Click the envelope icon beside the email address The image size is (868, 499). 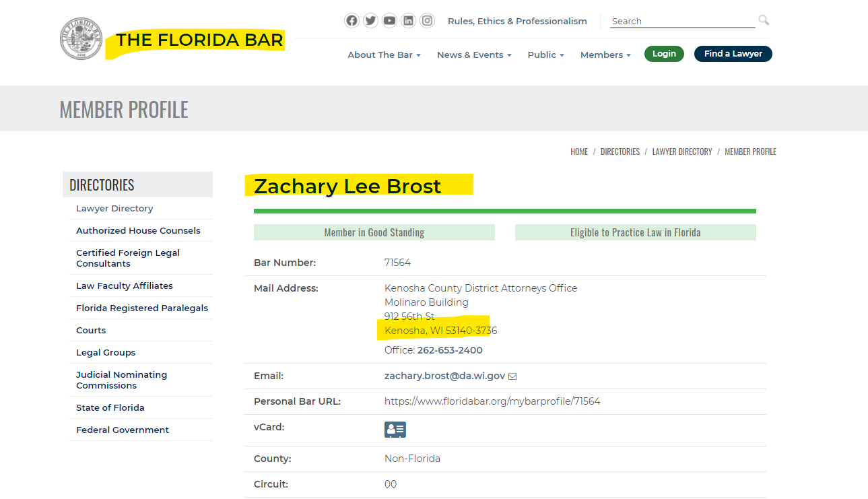click(x=512, y=376)
